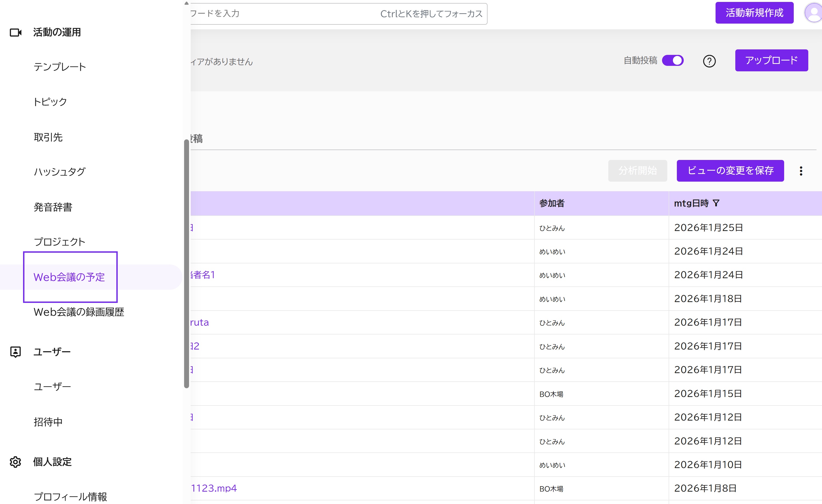Click participant BO木場 in the 2026年1月8日 row
Image resolution: width=822 pixels, height=504 pixels.
coord(551,489)
